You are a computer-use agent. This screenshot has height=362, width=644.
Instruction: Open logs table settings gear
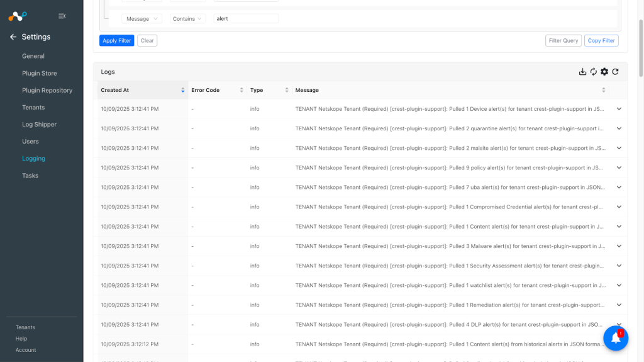click(604, 72)
